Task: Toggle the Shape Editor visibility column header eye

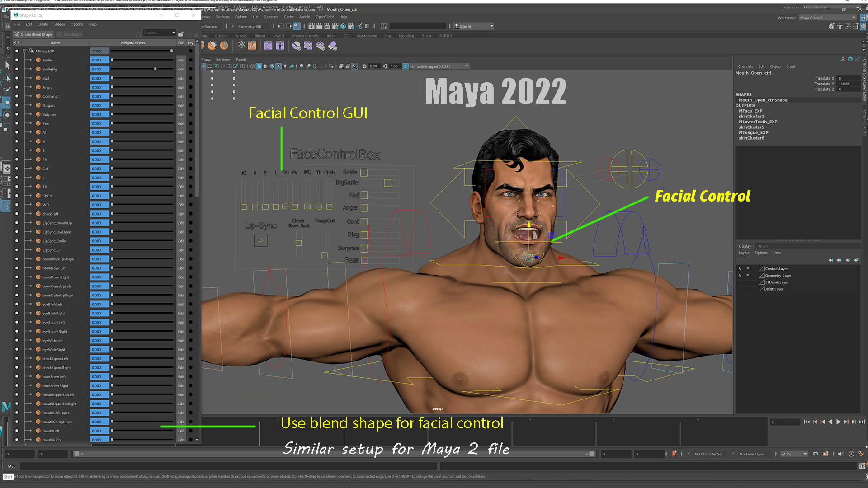Action: click(17, 43)
